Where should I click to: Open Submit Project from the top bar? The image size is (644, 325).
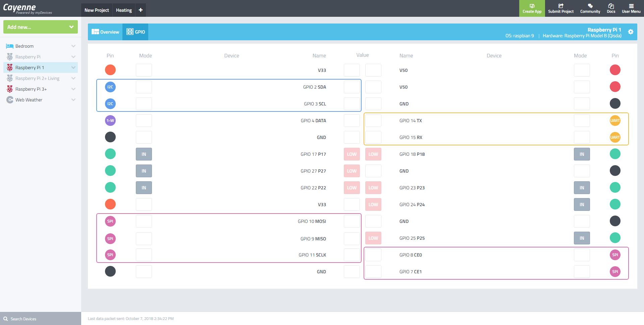click(x=561, y=8)
